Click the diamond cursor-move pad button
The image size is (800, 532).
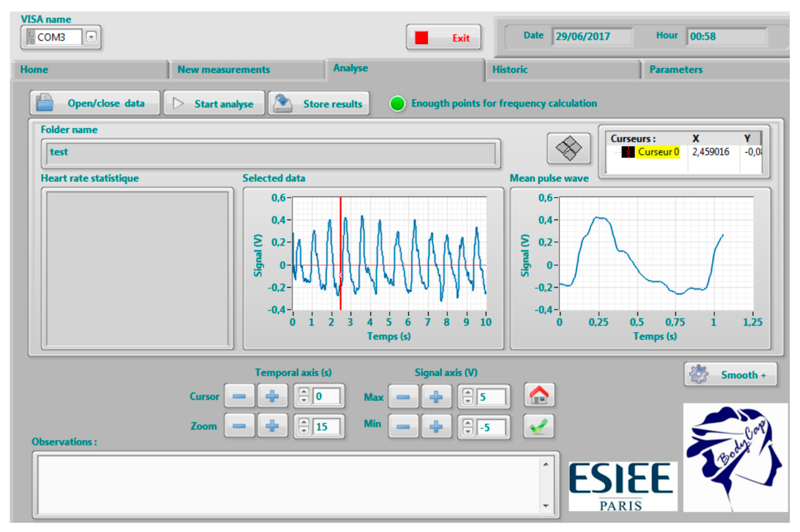(568, 148)
